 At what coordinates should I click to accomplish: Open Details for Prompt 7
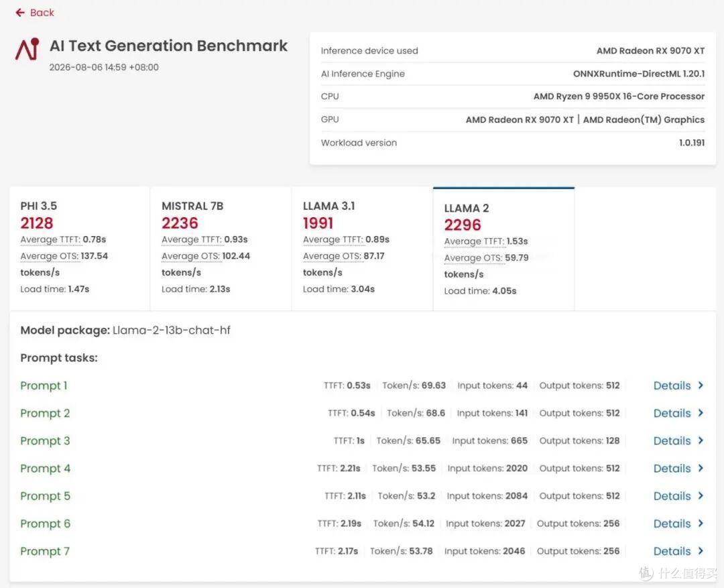(x=672, y=551)
